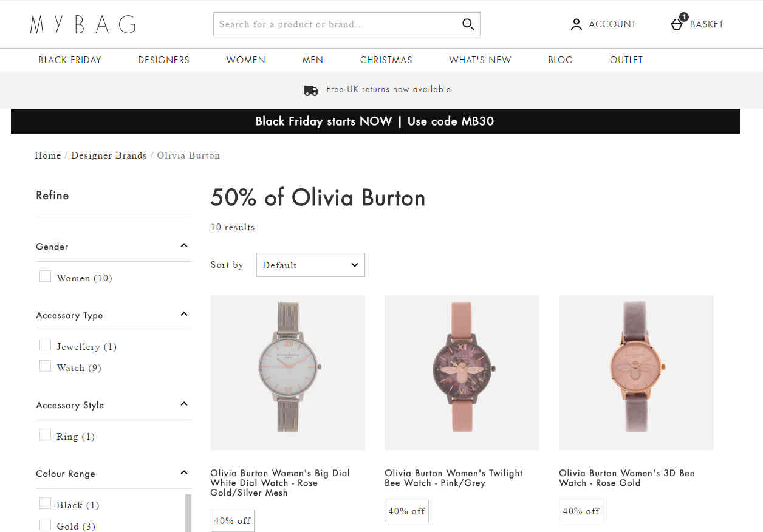Click the MYBAG logo
Screen dimensions: 763x532
[x=83, y=24]
